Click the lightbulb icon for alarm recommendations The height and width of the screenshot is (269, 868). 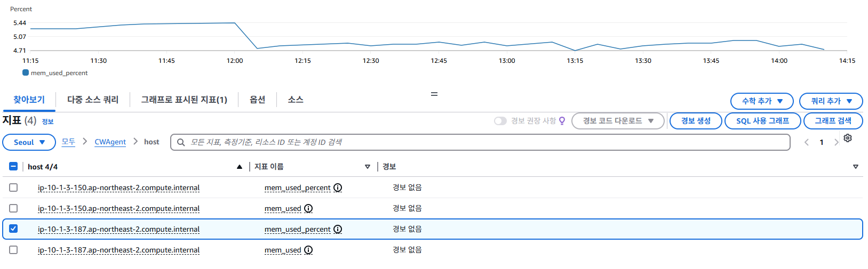coord(562,121)
